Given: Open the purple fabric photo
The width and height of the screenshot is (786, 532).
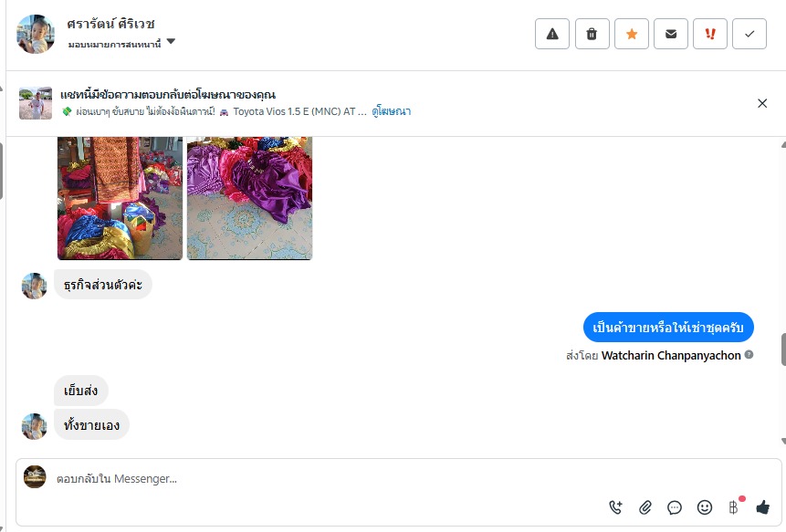Looking at the screenshot, I should pos(249,198).
